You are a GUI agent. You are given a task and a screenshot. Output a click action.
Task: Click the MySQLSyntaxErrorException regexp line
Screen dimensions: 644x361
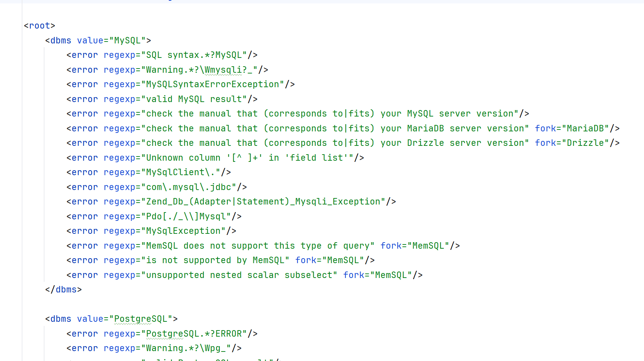[x=181, y=84]
